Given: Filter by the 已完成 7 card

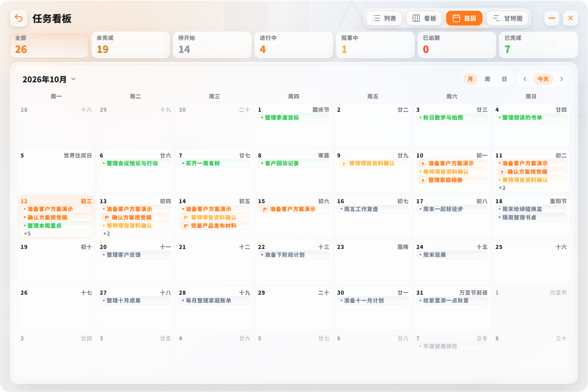Looking at the screenshot, I should [538, 45].
